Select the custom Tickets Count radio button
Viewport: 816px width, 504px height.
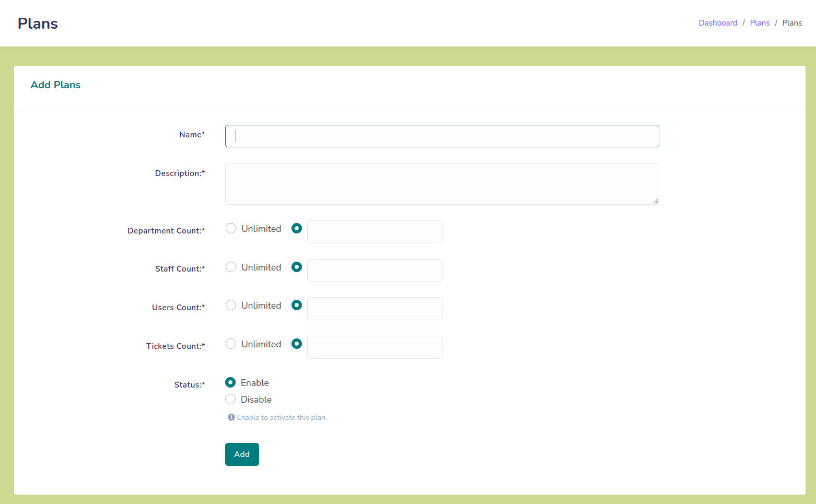[297, 344]
